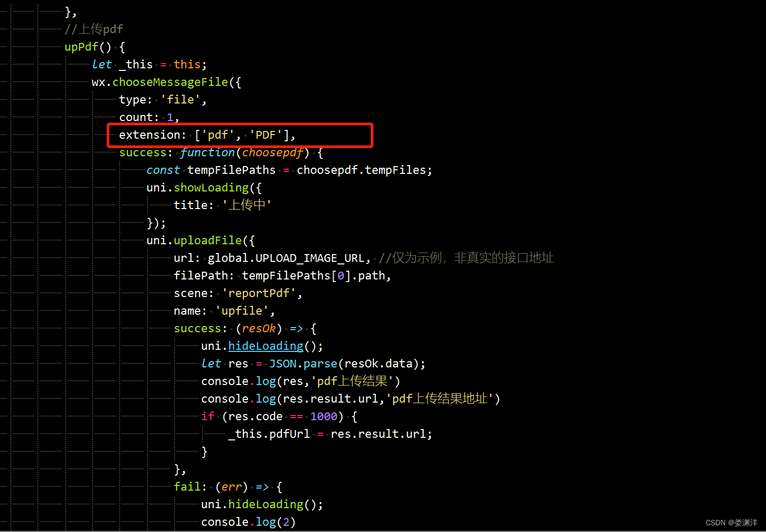This screenshot has height=532, width=766.
Task: Click 'success: (resOk) => {' line
Action: (x=245, y=328)
